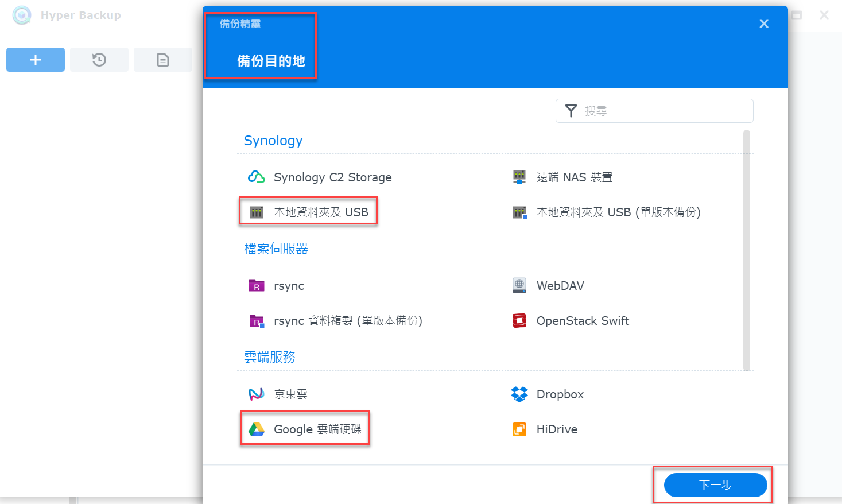Click the 雲端服務 section heading

pyautogui.click(x=270, y=357)
